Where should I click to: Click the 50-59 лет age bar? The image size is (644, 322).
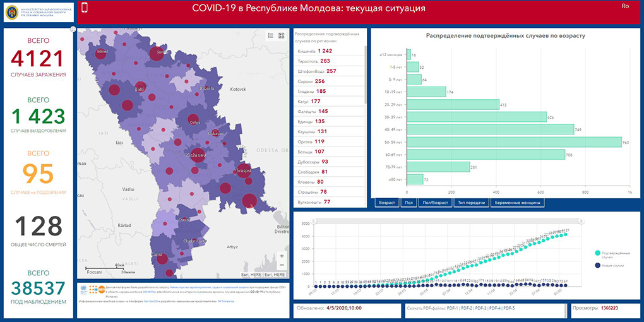pos(514,143)
